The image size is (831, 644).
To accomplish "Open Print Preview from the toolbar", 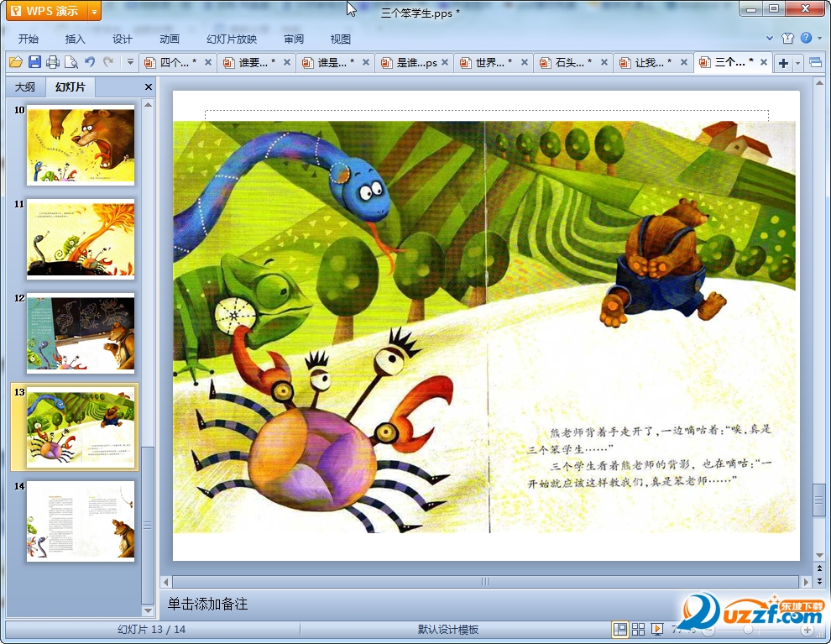I will pos(71,62).
